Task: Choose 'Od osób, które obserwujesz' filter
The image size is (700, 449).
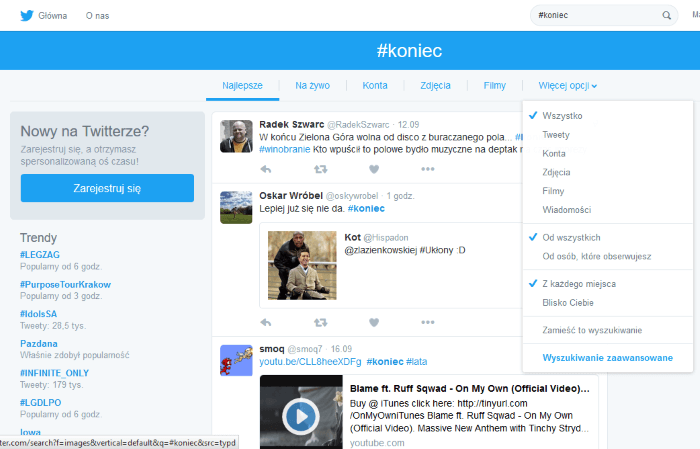Action: [596, 256]
